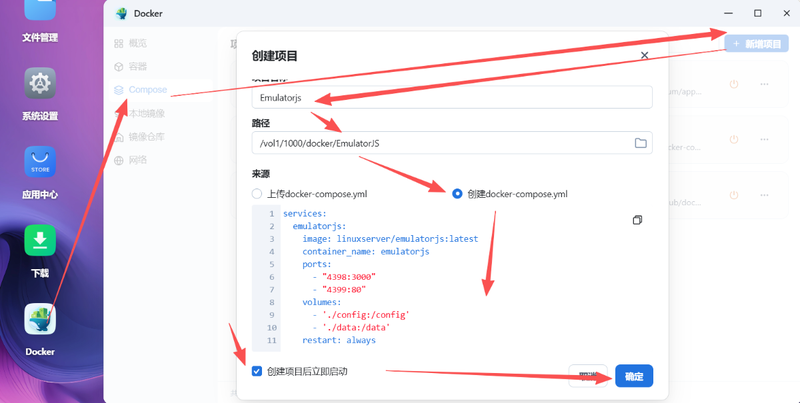Click the 确定 confirm button
The height and width of the screenshot is (403, 800).
pyautogui.click(x=634, y=376)
